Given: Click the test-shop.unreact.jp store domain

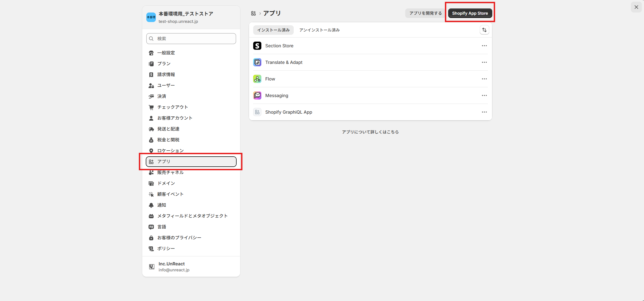Looking at the screenshot, I should (x=178, y=21).
